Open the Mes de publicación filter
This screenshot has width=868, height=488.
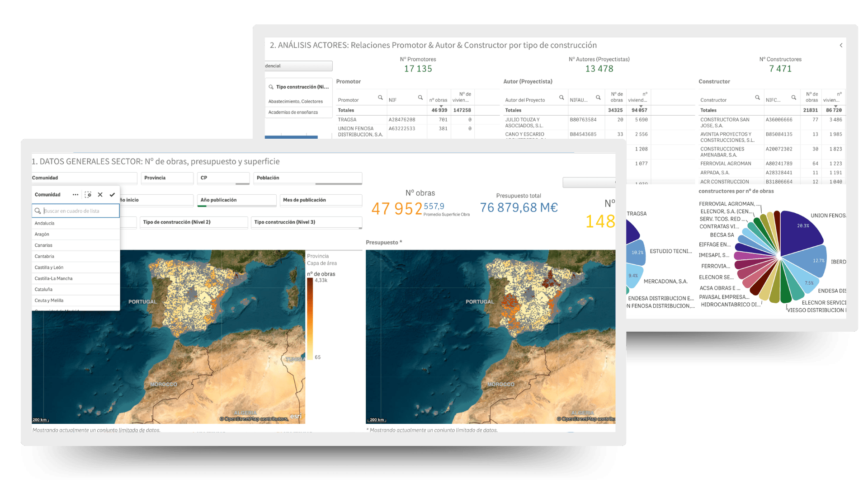point(321,200)
